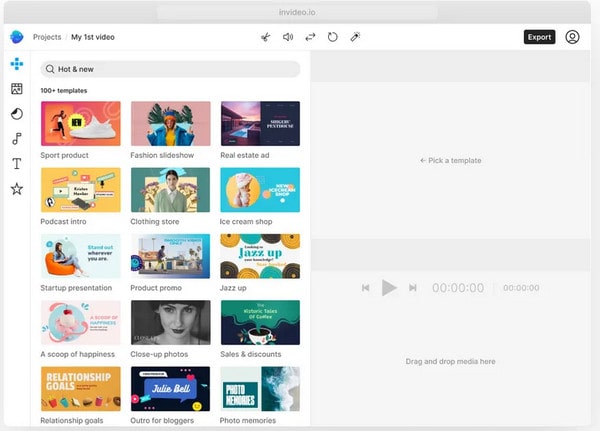Viewport: 600px width, 431px height.
Task: Click the search magnifier icon
Action: 50,69
